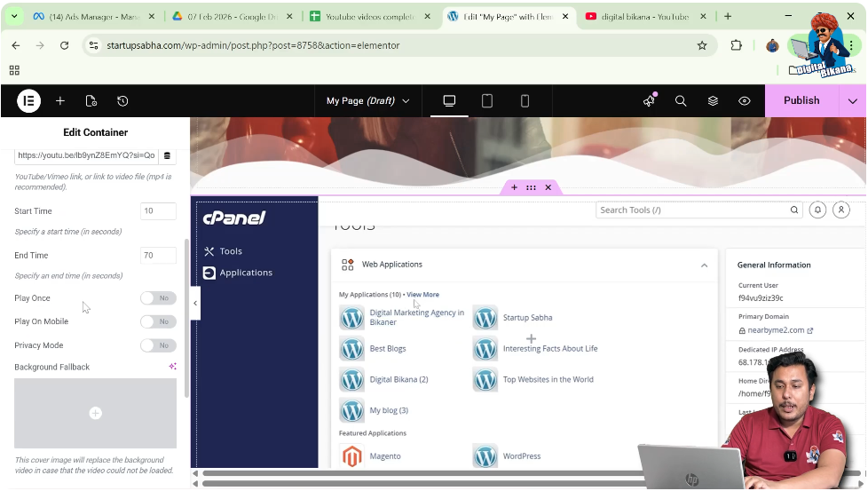Viewport: 868px width, 491px height.
Task: Switch to tablet responsive view
Action: click(487, 101)
